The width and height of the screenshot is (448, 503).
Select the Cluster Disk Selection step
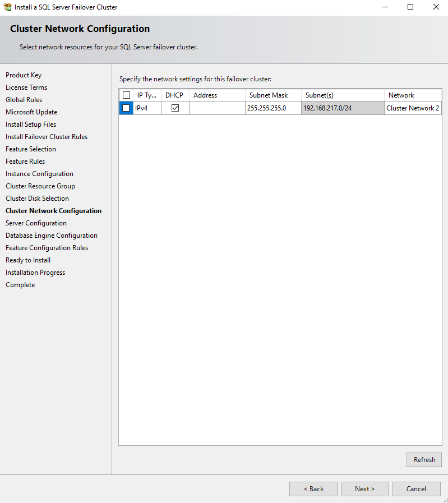(x=37, y=199)
